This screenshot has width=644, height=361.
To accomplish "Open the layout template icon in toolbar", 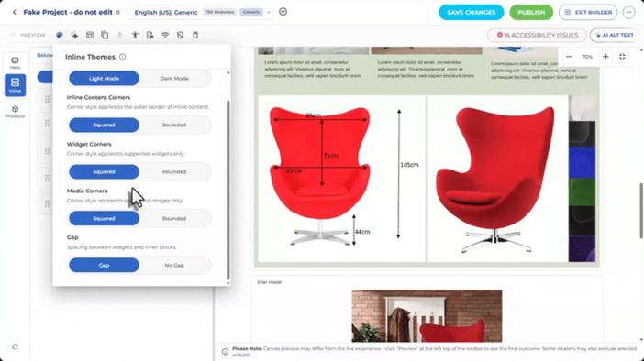I will (x=90, y=36).
